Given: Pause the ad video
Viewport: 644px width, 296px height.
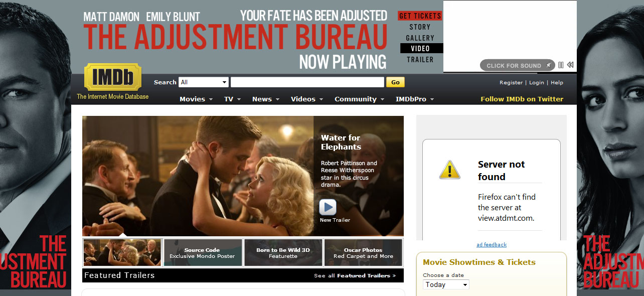Looking at the screenshot, I should (x=561, y=65).
